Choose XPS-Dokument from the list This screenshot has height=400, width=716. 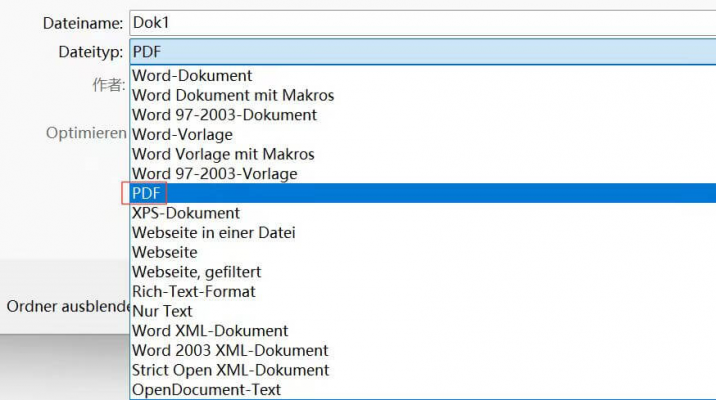(x=186, y=213)
